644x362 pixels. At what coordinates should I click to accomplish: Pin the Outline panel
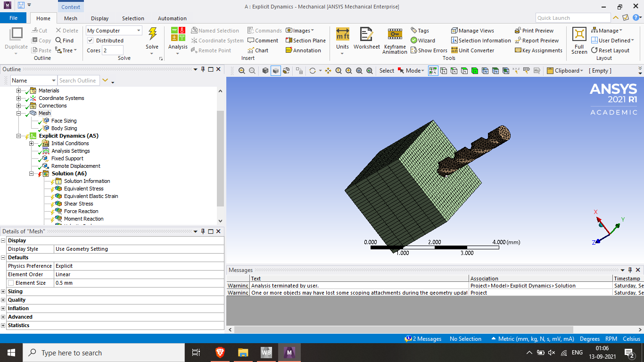203,69
